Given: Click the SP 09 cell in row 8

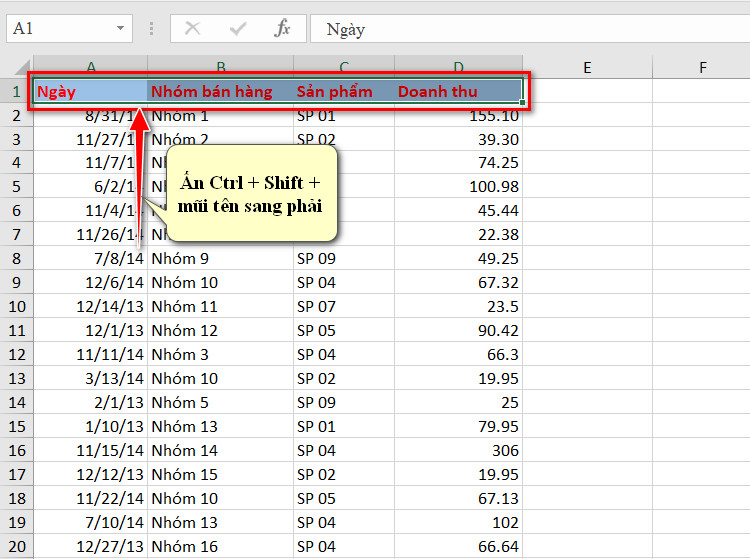Looking at the screenshot, I should tap(344, 258).
